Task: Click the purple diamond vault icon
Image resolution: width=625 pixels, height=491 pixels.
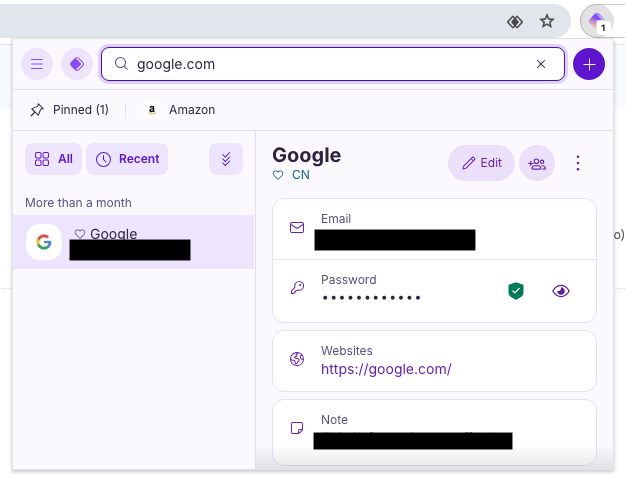Action: pos(77,64)
